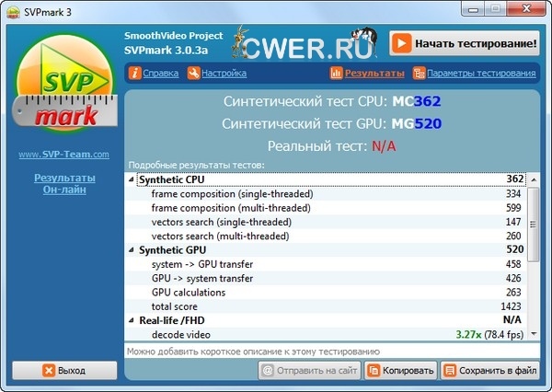Collapse the Real-life /FHD group
Viewport: 552px width, 392px height.
pos(131,320)
